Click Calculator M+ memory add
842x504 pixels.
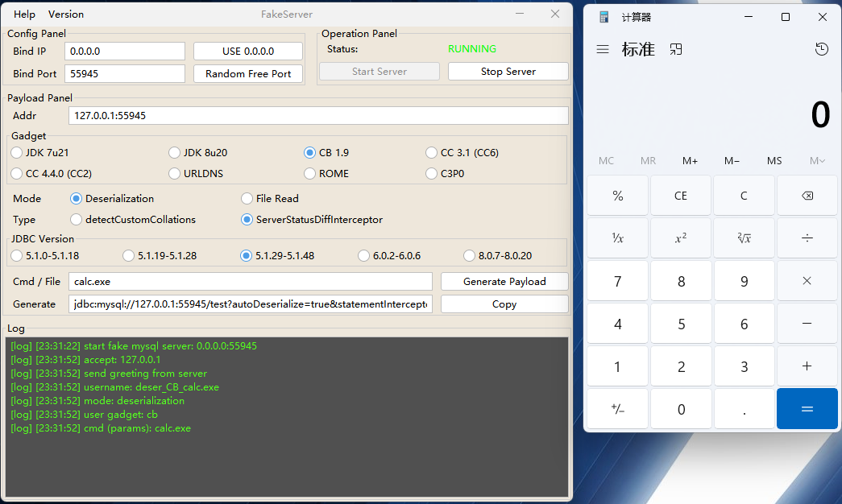(690, 160)
